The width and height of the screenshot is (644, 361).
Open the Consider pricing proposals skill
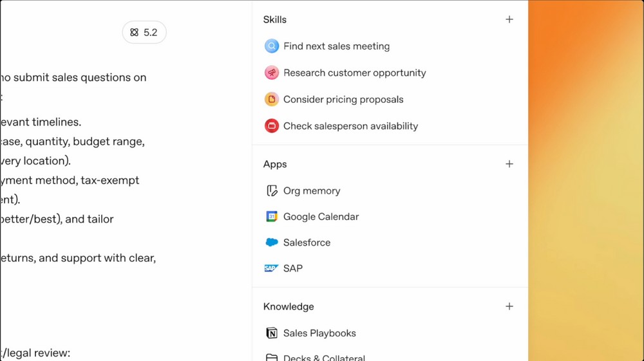pos(343,100)
